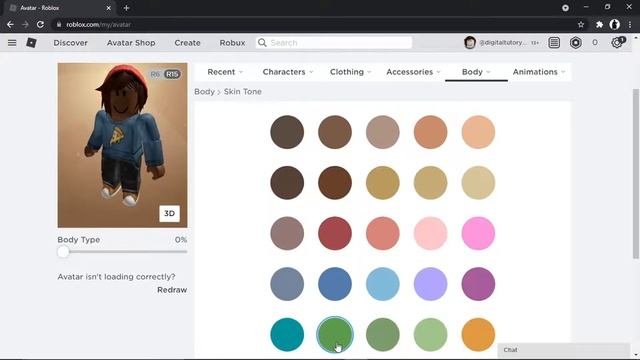This screenshot has height=360, width=640.
Task: Select the light green skin tone
Action: (x=430, y=334)
